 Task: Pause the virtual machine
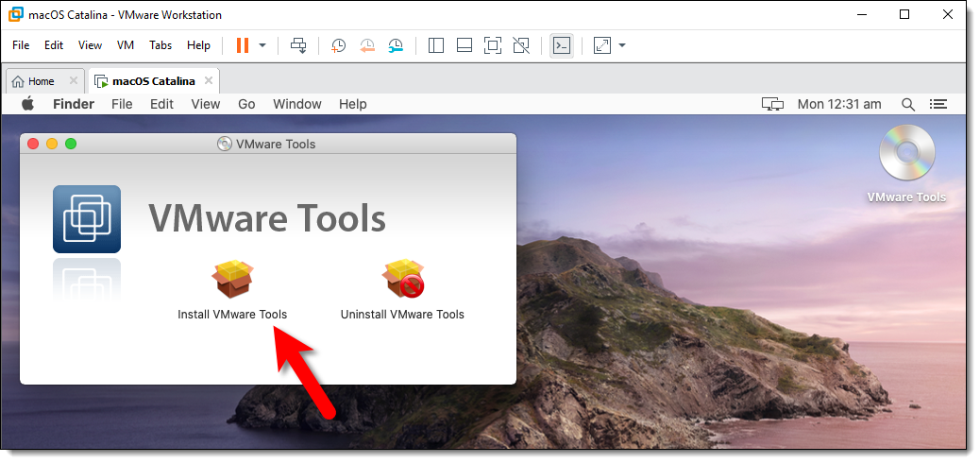pos(243,45)
